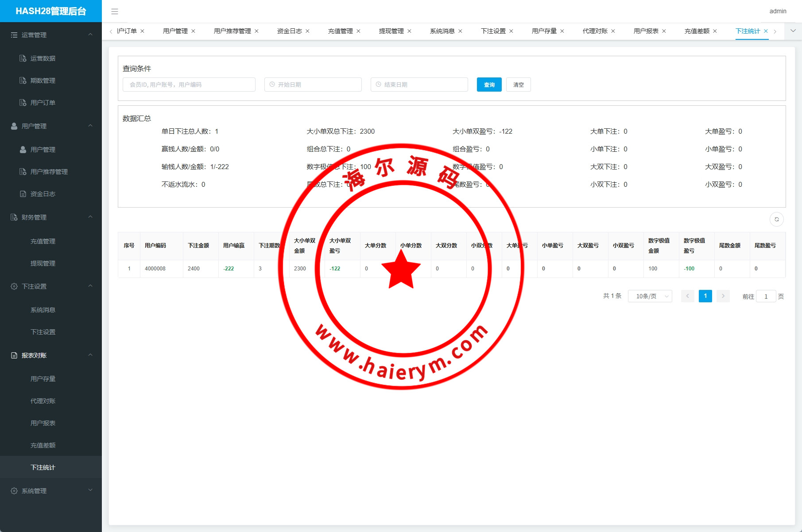Open the 10条/页 page size dropdown
802x532 pixels.
click(x=650, y=296)
